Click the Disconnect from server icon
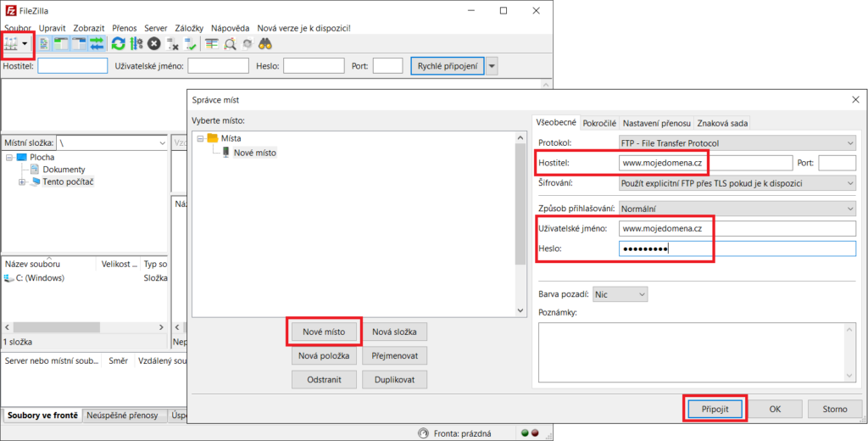Image resolution: width=868 pixels, height=441 pixels. point(173,44)
